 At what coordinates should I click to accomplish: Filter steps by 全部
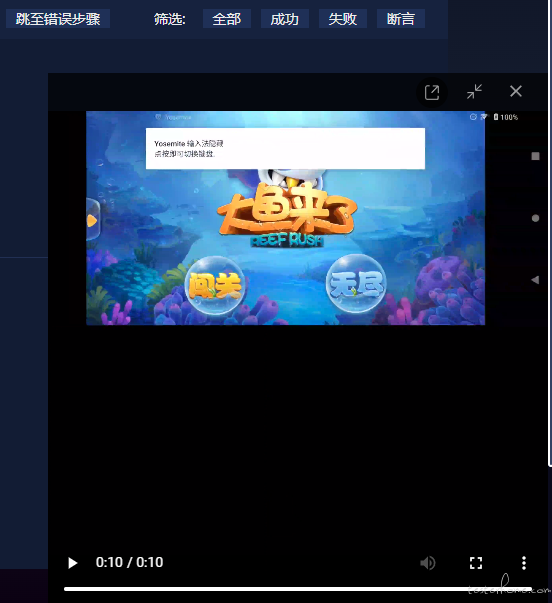click(227, 19)
